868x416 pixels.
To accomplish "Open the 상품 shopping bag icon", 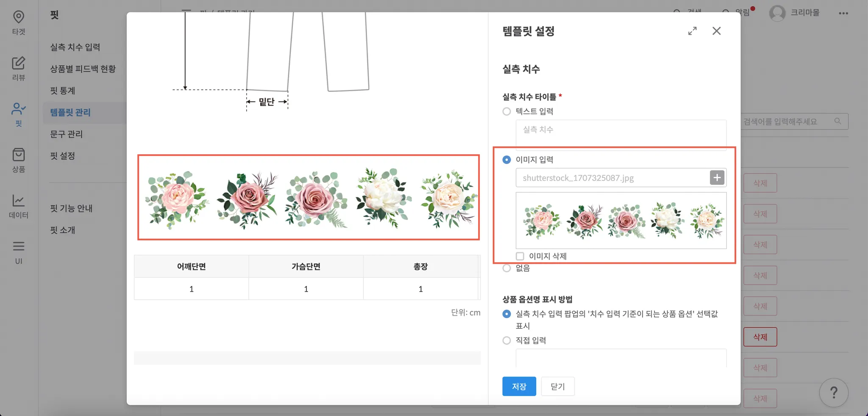I will (x=18, y=155).
